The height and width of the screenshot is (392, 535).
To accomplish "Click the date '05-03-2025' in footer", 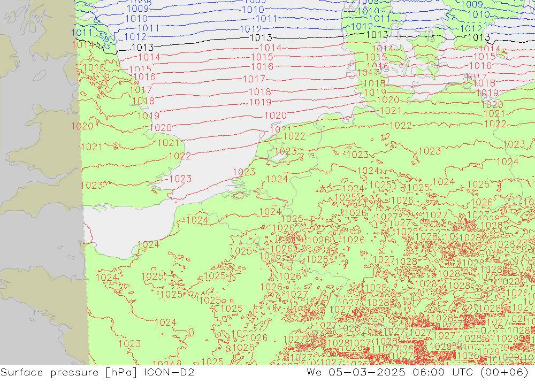I will point(367,372).
